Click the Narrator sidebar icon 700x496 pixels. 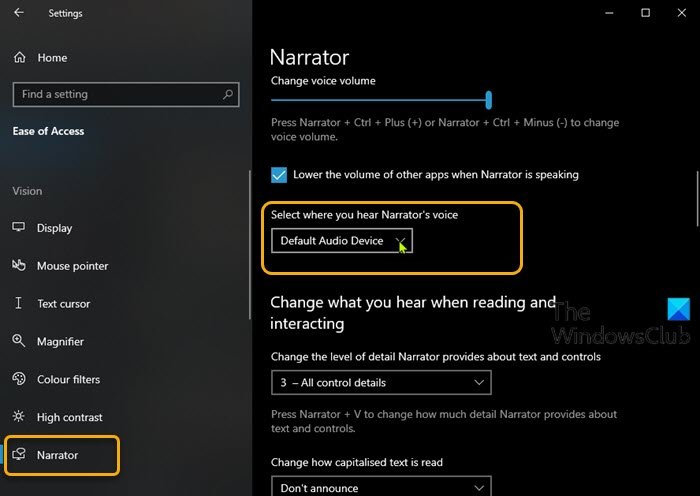point(19,454)
